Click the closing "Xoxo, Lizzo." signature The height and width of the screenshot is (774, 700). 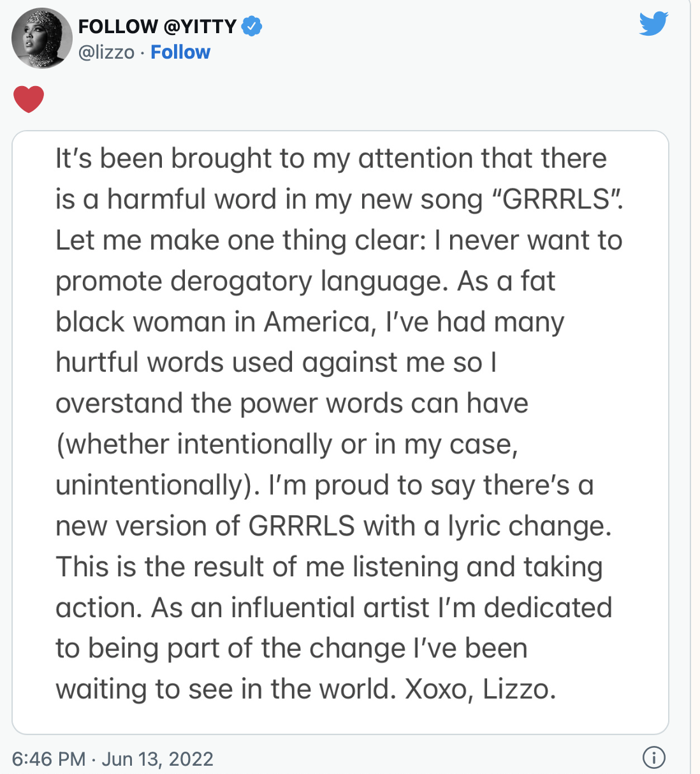[x=481, y=689]
